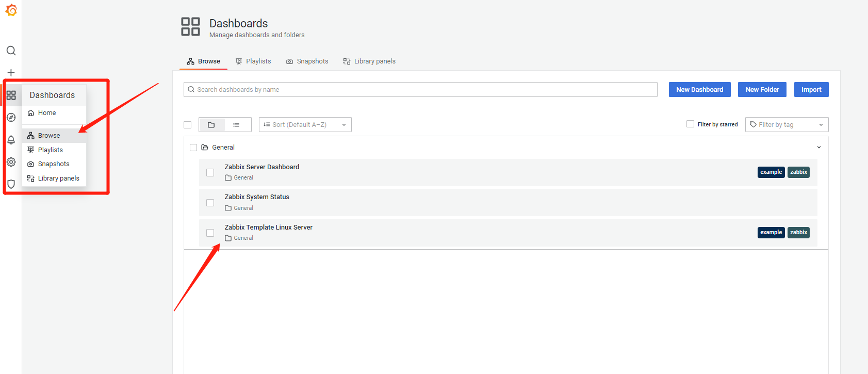
Task: Click example tag on Zabbix Template Linux Server
Action: coord(771,233)
